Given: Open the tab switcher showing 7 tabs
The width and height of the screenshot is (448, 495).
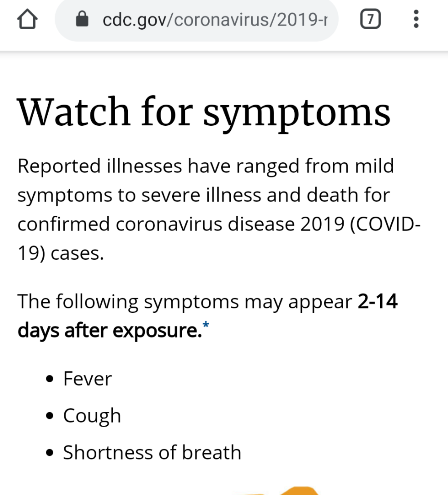Looking at the screenshot, I should [x=370, y=19].
